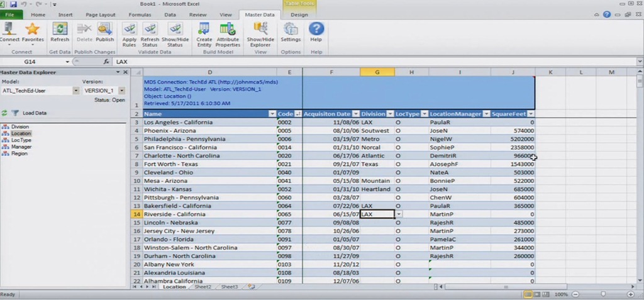This screenshot has width=644, height=300.
Task: Open the SquareFeet filter dropdown
Action: click(x=531, y=114)
